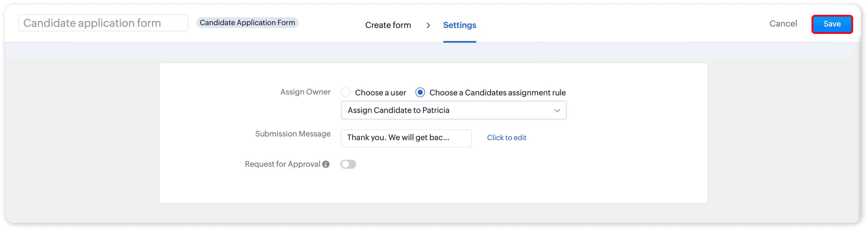
Task: Click the Choose a user label text
Action: coord(380,93)
